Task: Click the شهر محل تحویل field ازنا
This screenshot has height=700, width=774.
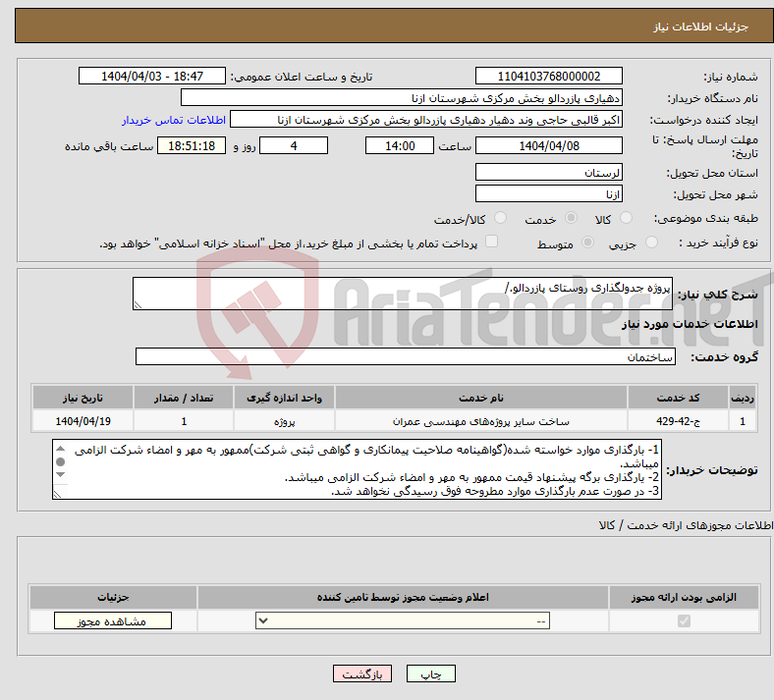Action: tap(548, 193)
